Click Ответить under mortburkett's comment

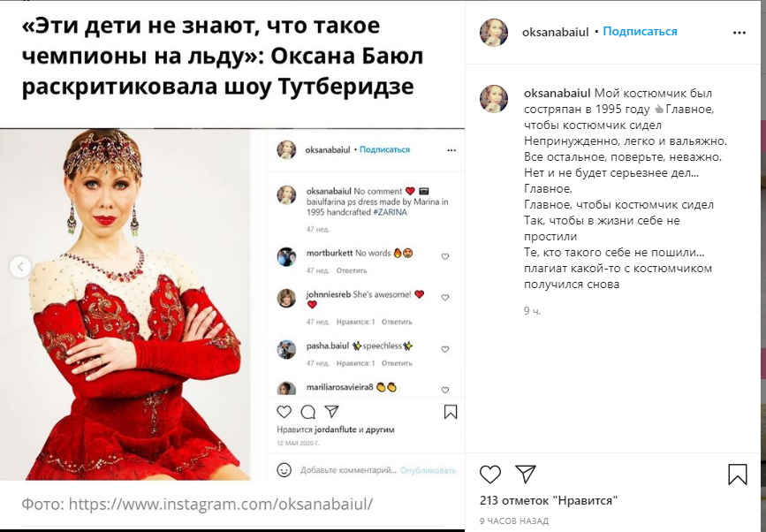pyautogui.click(x=352, y=270)
